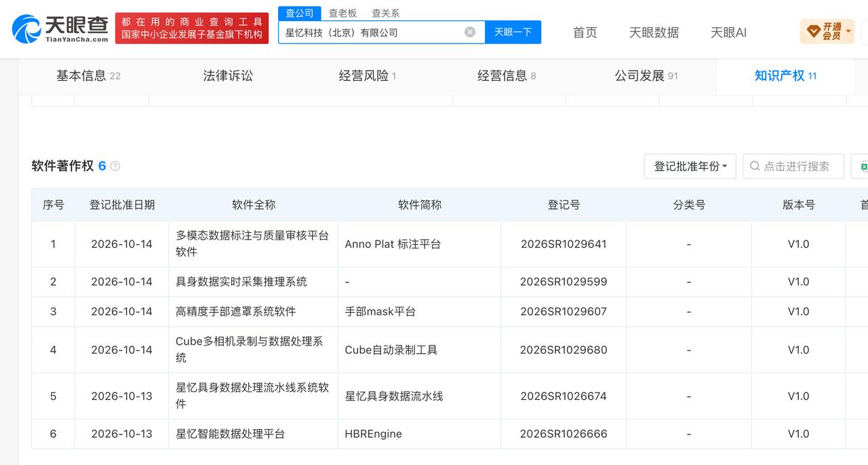Click registration number 2026SR1029607
The width and height of the screenshot is (868, 465).
(x=564, y=312)
